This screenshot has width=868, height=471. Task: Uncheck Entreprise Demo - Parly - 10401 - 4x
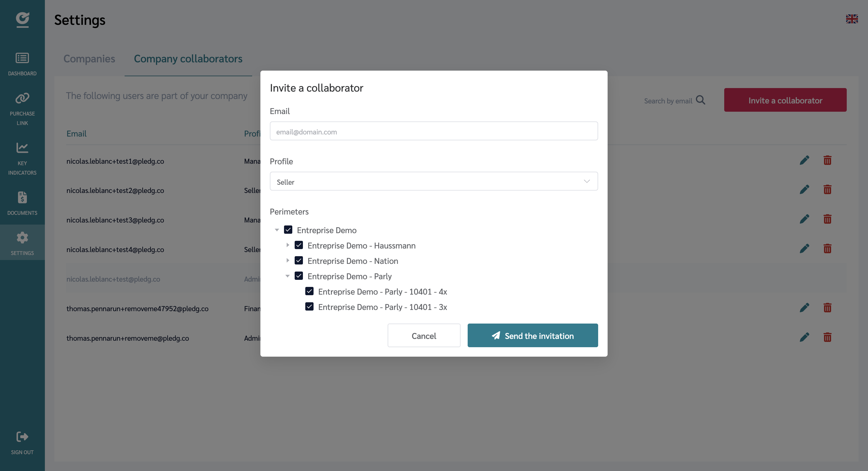click(309, 291)
